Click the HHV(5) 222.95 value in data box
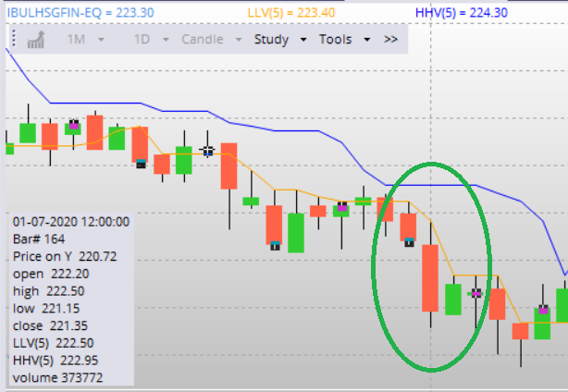Viewport: 568px width, 392px height. click(56, 361)
